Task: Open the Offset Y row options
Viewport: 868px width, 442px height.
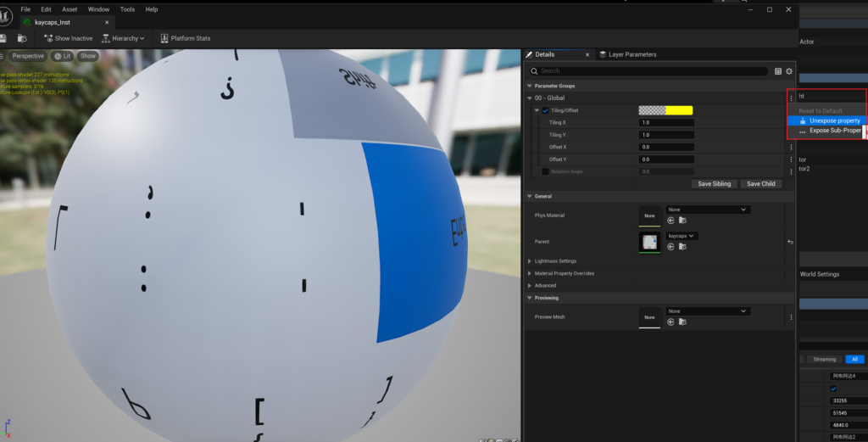Action: click(x=791, y=159)
